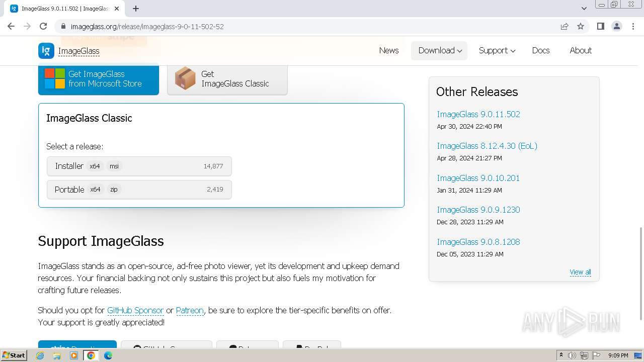644x362 pixels.
Task: Download Installer x64 msi release
Action: pyautogui.click(x=139, y=166)
